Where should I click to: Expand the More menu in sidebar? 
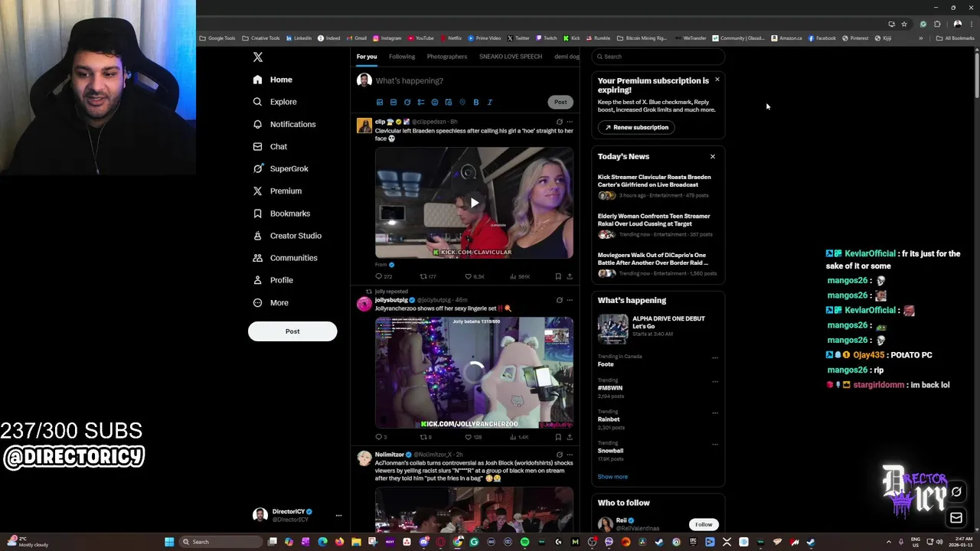pos(270,302)
